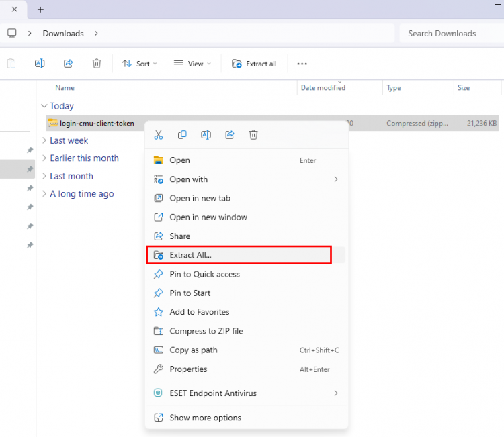Click the toolbar Share icon
The height and width of the screenshot is (437, 504).
68,64
